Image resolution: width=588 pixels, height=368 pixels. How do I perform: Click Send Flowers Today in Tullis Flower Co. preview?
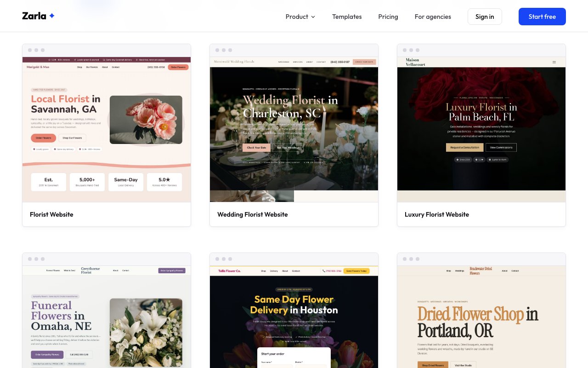click(x=356, y=271)
